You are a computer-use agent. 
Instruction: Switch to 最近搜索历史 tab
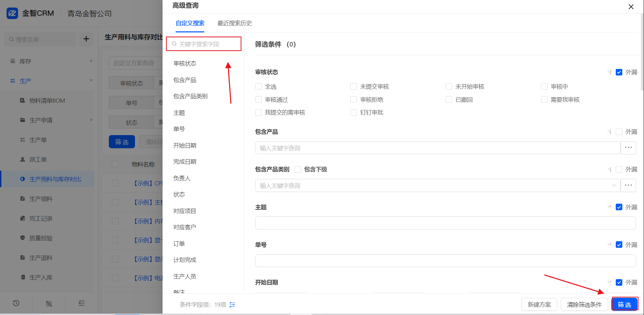[x=235, y=23]
